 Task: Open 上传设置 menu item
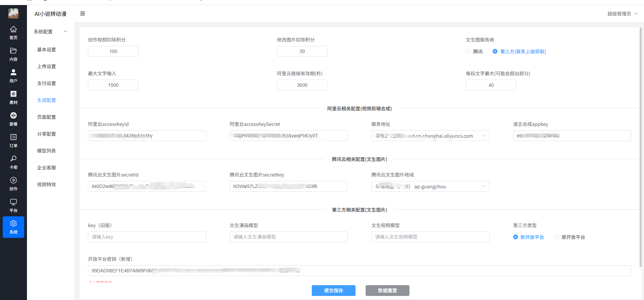coord(47,66)
